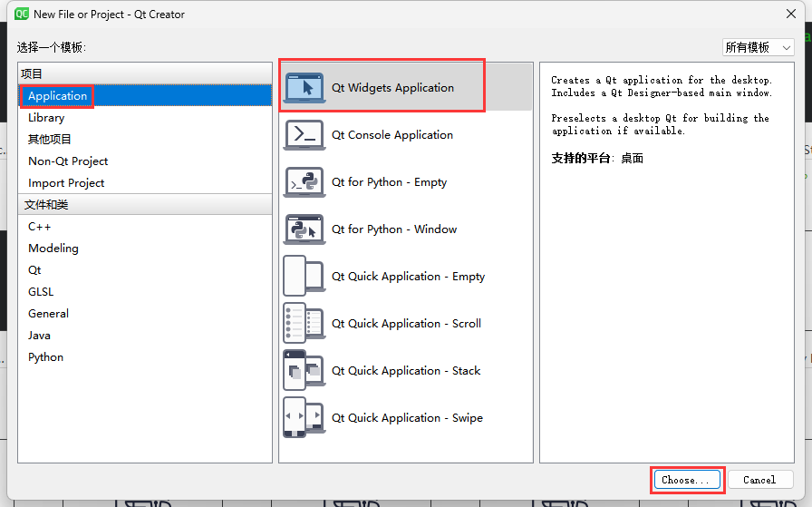Select the C++ files category
Image resolution: width=812 pixels, height=507 pixels.
coord(145,227)
